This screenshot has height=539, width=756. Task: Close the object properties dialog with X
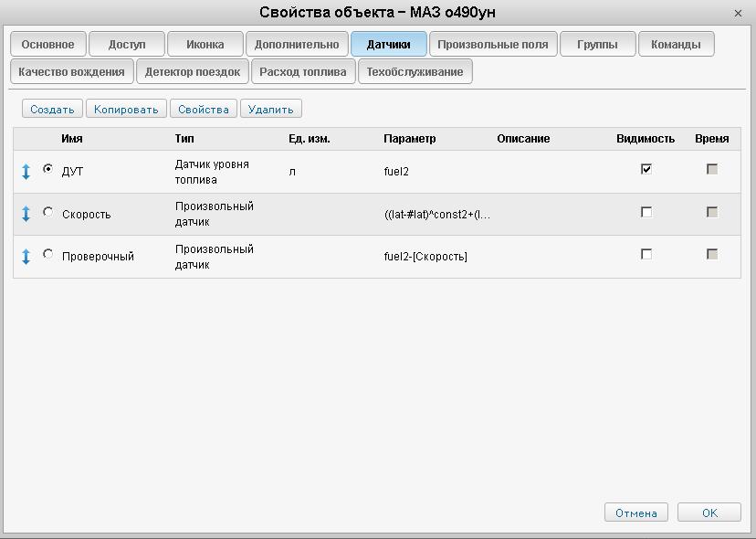(x=738, y=14)
